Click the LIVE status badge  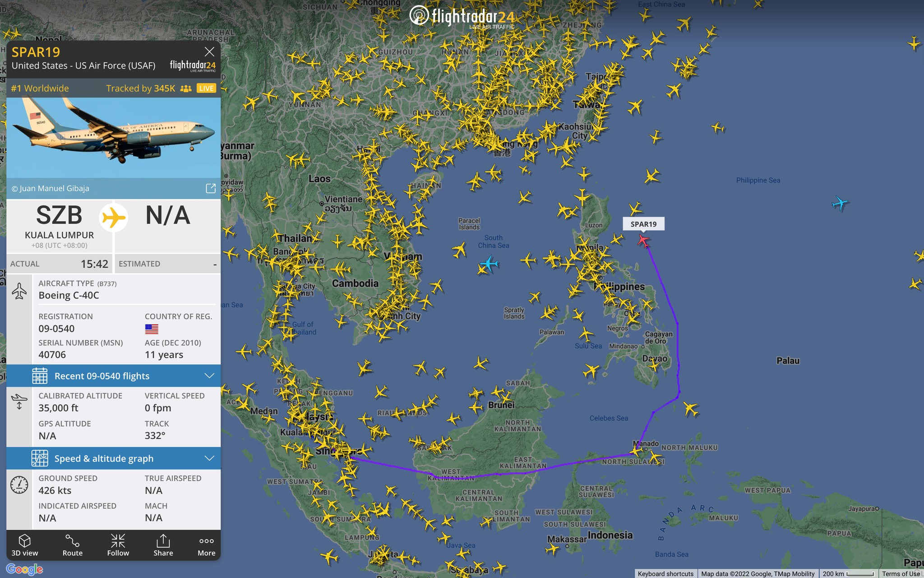[206, 88]
